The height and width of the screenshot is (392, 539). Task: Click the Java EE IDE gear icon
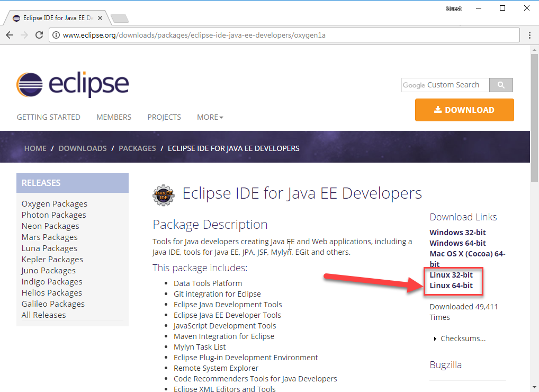(163, 195)
